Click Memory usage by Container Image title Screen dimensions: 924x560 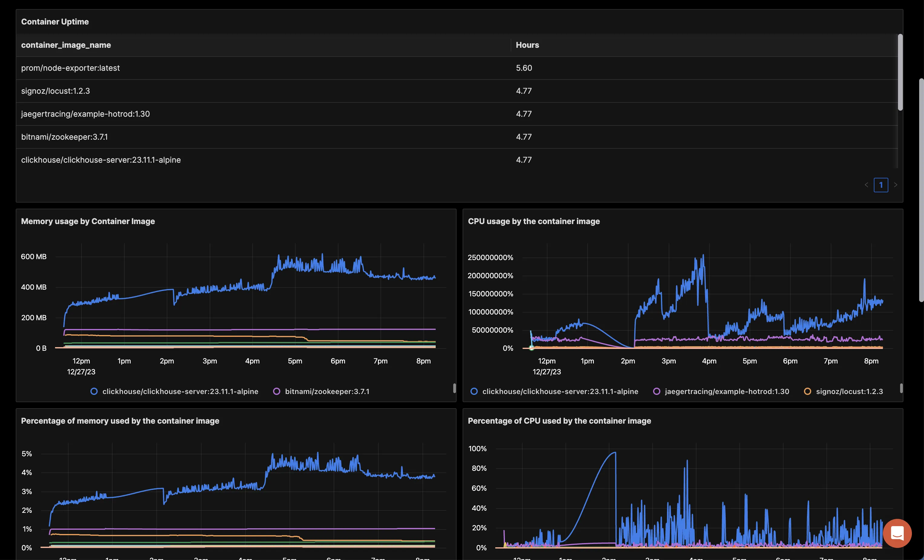pos(88,221)
